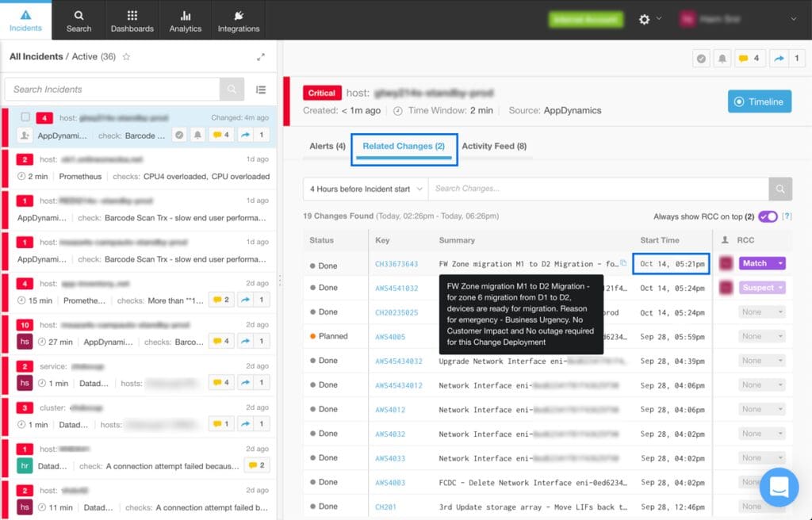This screenshot has height=520, width=812.
Task: Open the Dashboards grid icon
Action: 132,16
